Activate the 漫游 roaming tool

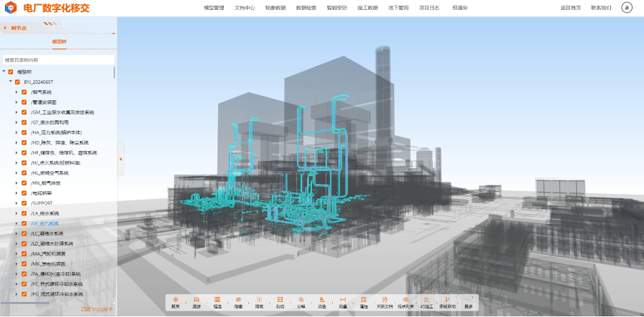pos(196,301)
